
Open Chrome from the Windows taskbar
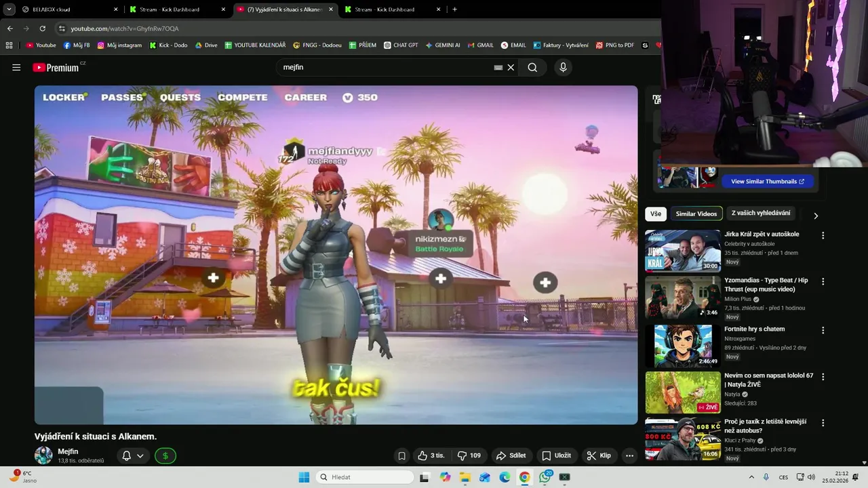click(x=524, y=477)
